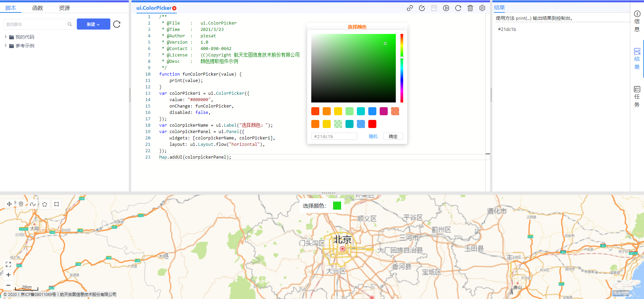The image size is (644, 299).
Task: Click the share link icon in editor toolbar
Action: coord(410,8)
